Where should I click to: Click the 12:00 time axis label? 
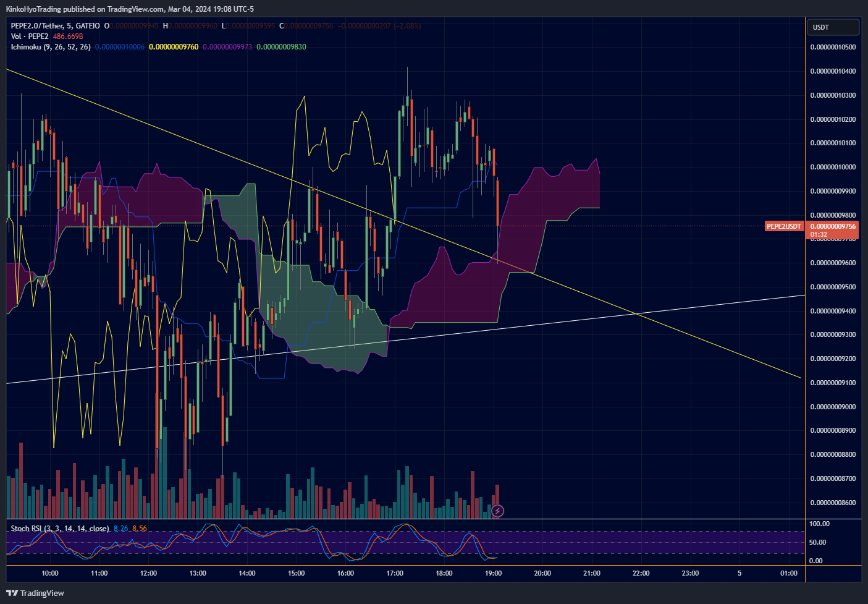(148, 573)
